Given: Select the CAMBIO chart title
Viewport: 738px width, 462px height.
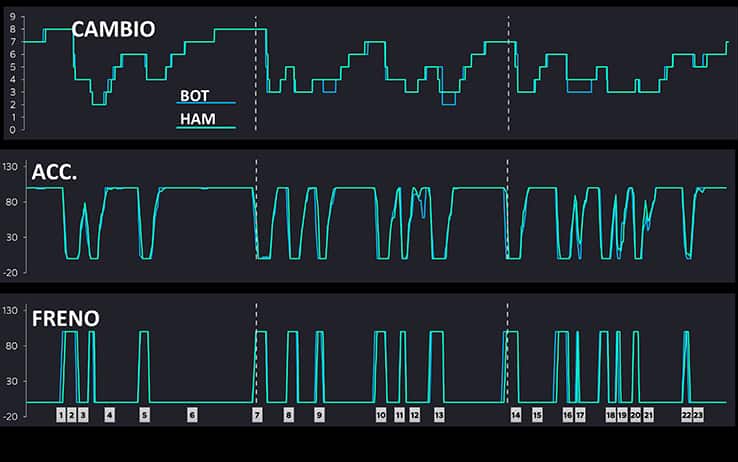Looking at the screenshot, I should 113,29.
